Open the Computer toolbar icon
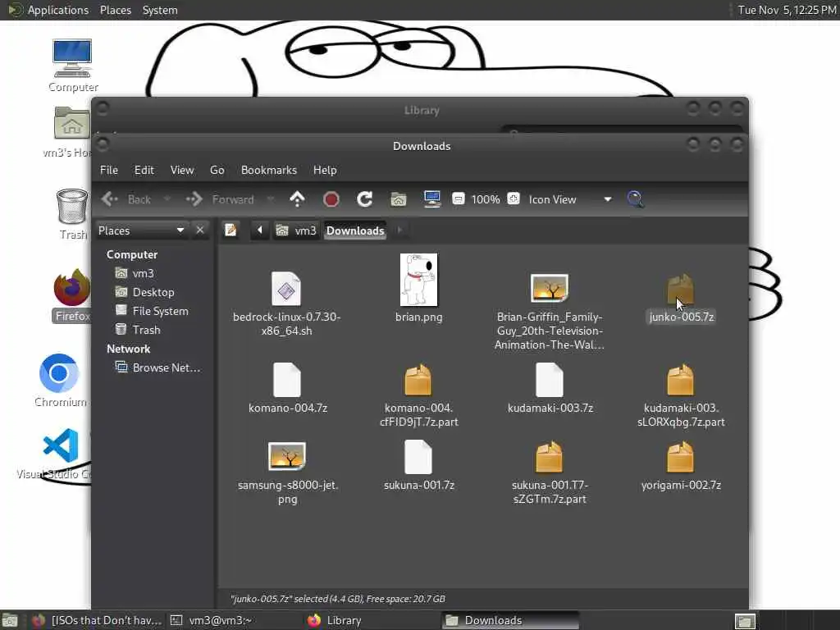 click(x=431, y=199)
